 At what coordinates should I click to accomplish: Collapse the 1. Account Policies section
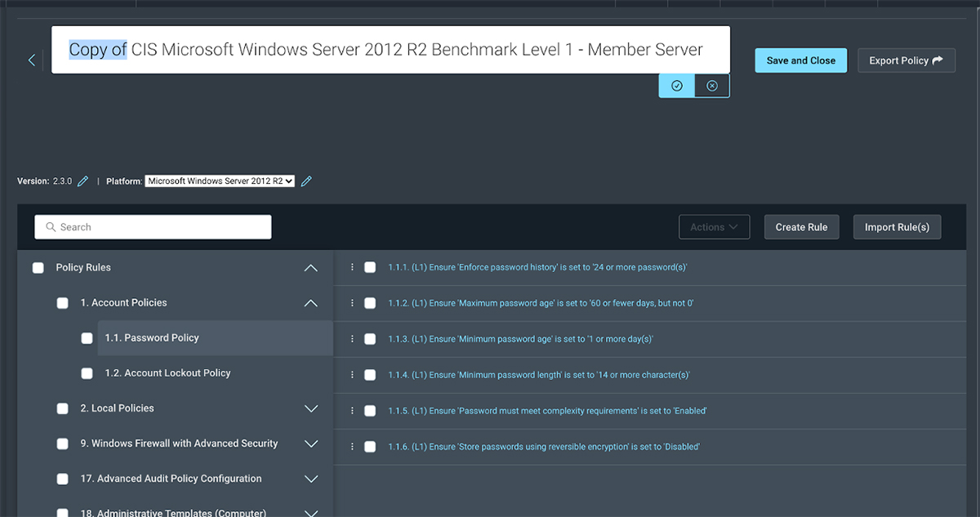tap(310, 303)
